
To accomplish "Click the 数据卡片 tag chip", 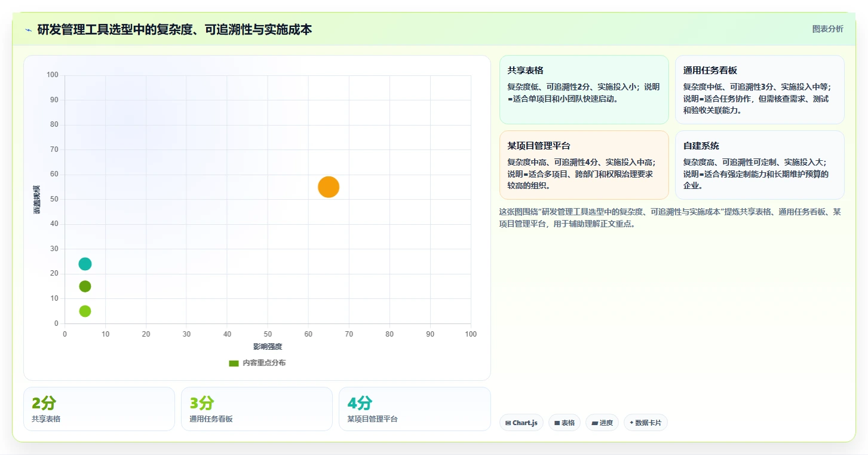I will click(645, 423).
